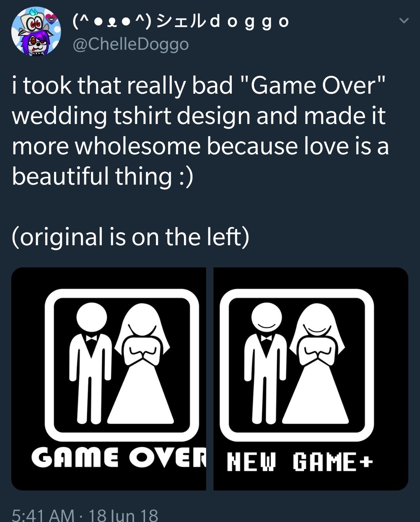Open the New Game+ edited image
Screen dimensions: 420x522
311,379
